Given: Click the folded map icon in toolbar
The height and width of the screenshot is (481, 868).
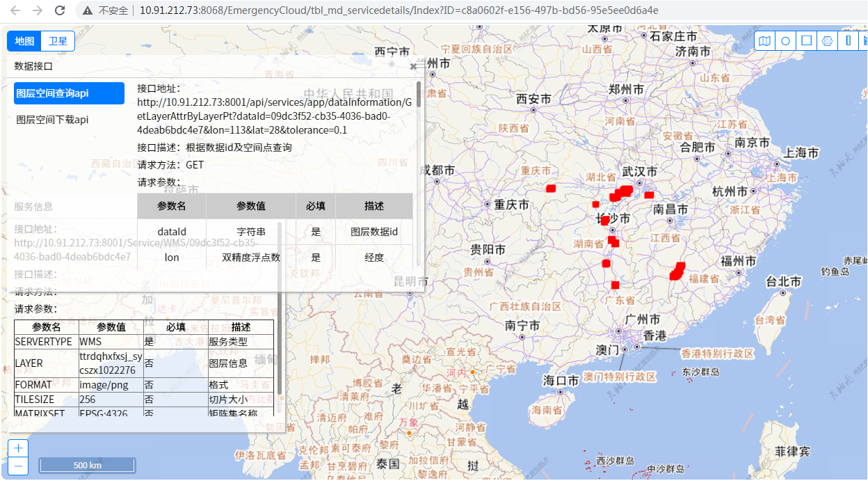Looking at the screenshot, I should [x=764, y=41].
